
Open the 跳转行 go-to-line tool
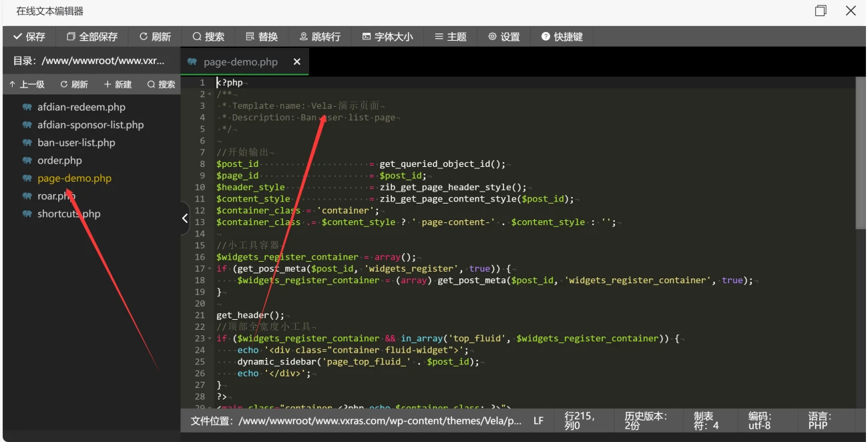(320, 37)
